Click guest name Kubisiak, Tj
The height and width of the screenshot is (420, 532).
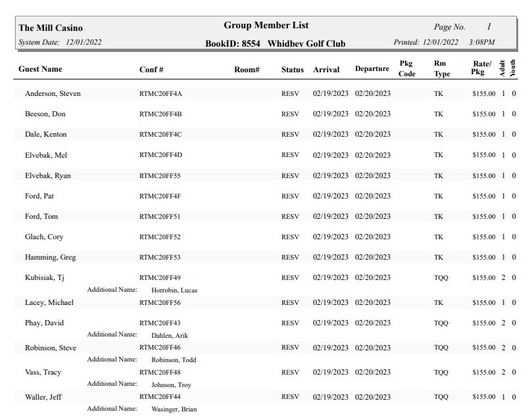pos(44,277)
